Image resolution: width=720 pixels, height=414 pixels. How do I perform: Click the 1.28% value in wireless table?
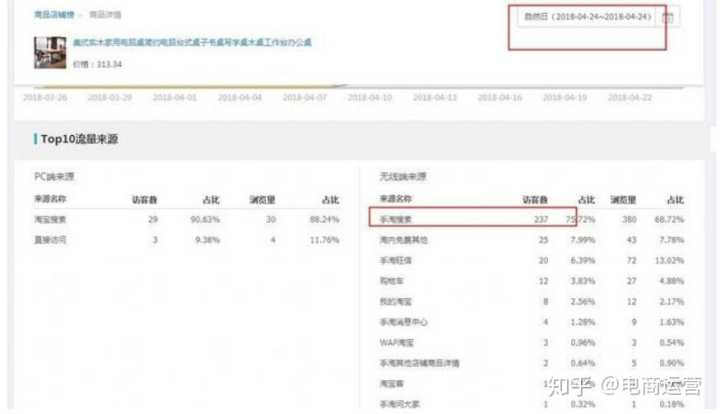pos(583,322)
